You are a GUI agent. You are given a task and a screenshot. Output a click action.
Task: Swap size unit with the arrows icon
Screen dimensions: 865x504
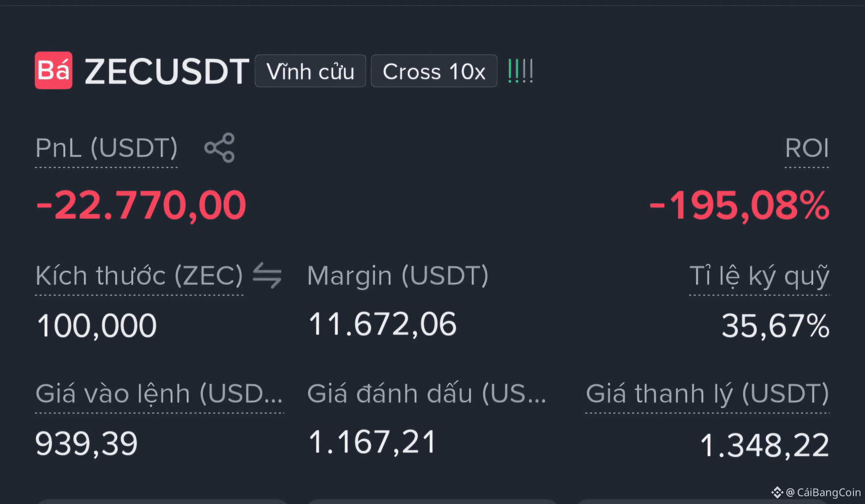(267, 275)
